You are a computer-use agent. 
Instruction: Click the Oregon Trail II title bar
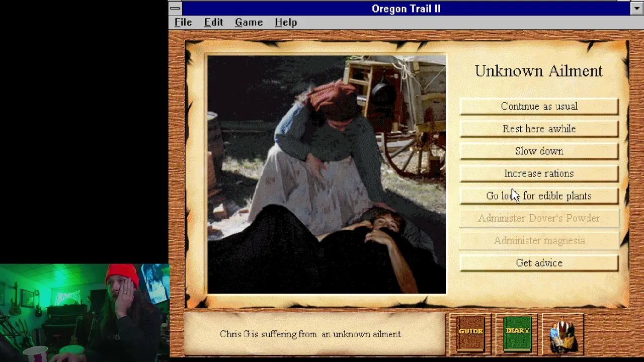tap(406, 8)
